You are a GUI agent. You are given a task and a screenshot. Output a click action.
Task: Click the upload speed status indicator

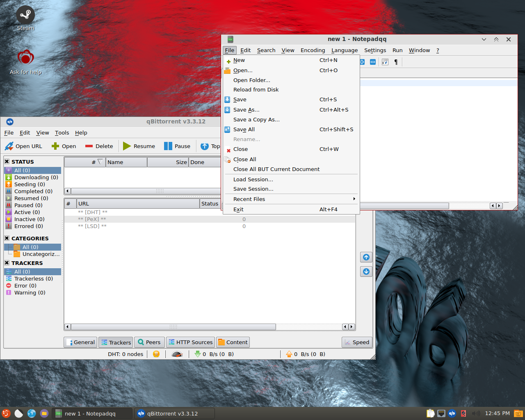(x=306, y=354)
